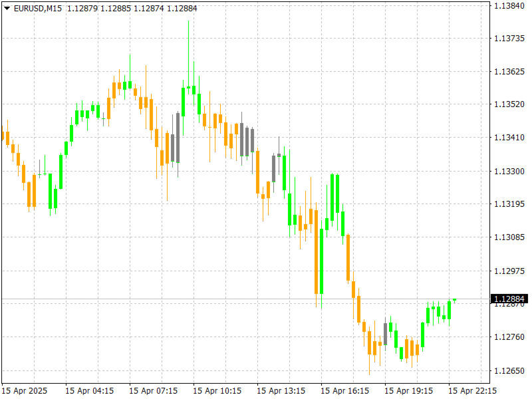The width and height of the screenshot is (532, 399).
Task: Click price scale value 1.13195
Action: click(x=509, y=204)
